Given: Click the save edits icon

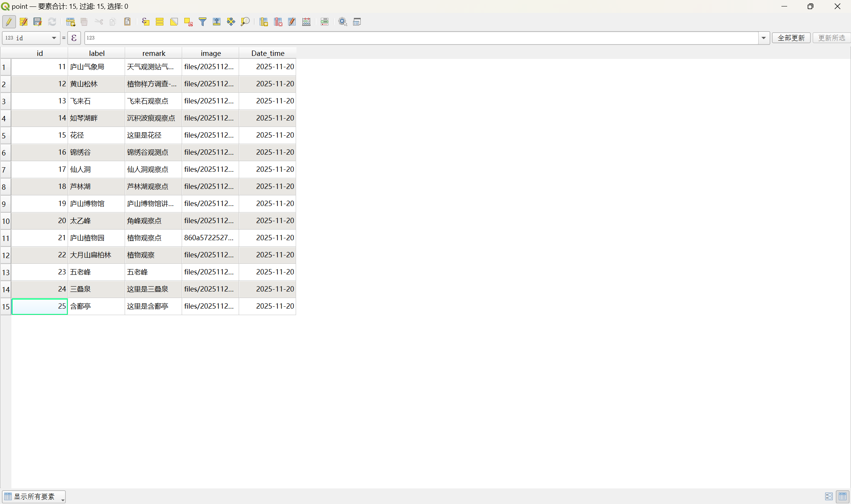Looking at the screenshot, I should pos(37,22).
